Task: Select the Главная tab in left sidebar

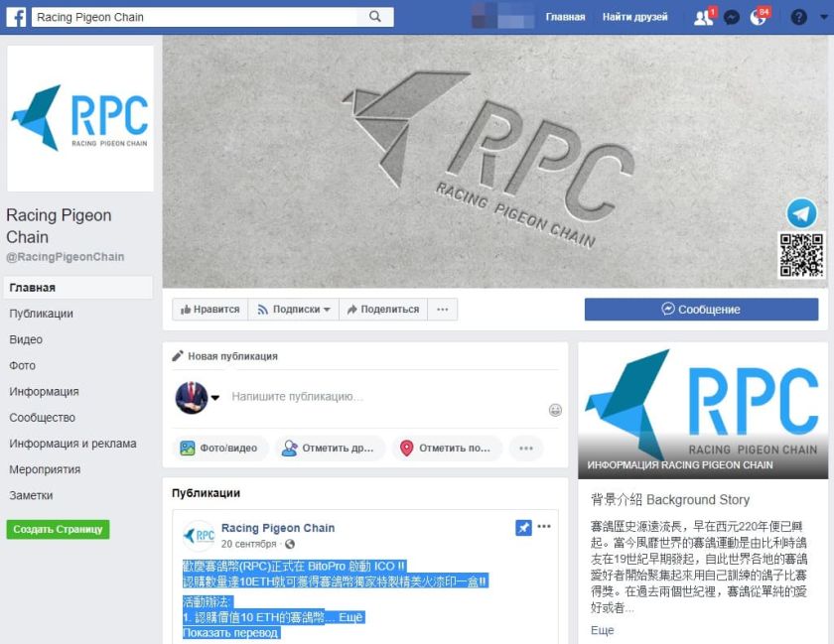Action: (x=78, y=288)
